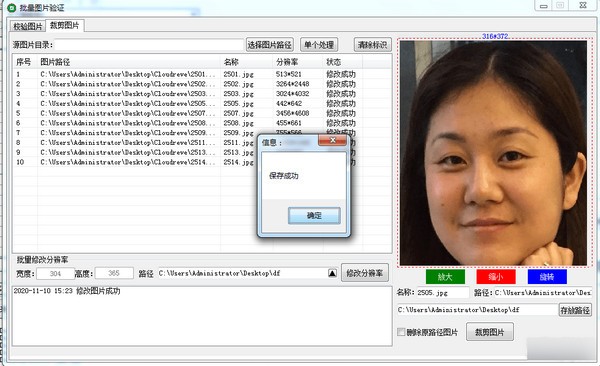Select row with 2505.jpg
600x366 pixels.
[202, 103]
